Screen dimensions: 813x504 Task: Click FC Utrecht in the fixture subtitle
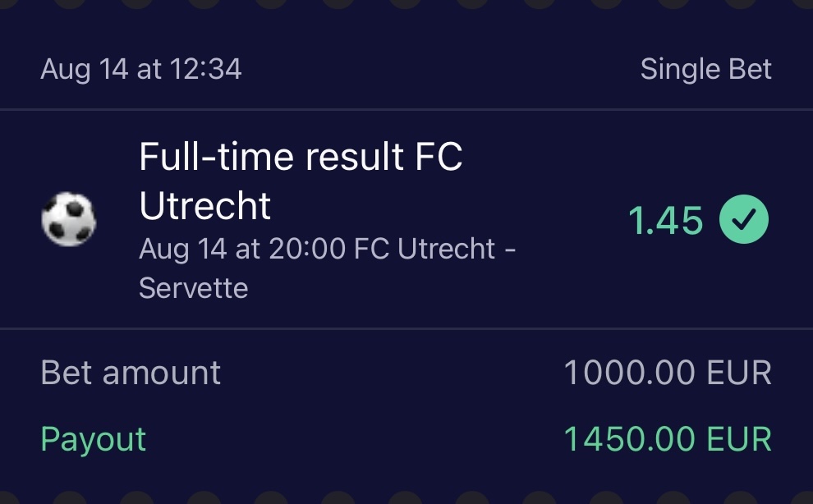(x=425, y=249)
